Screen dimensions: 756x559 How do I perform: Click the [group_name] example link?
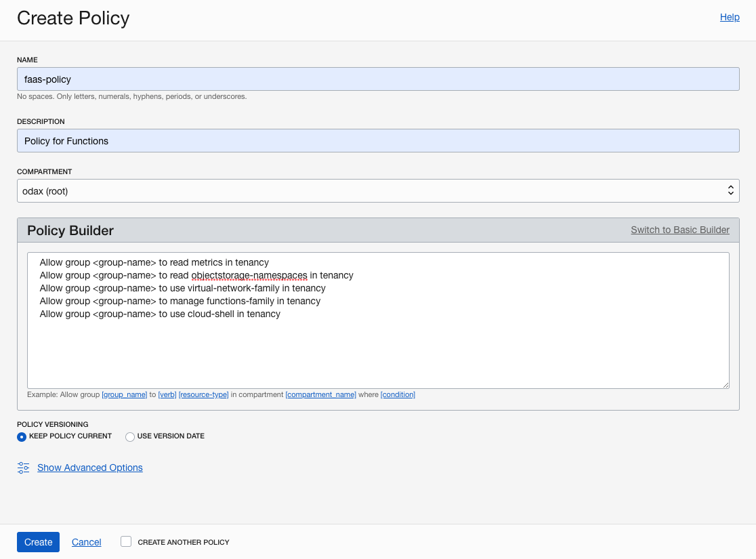[124, 394]
